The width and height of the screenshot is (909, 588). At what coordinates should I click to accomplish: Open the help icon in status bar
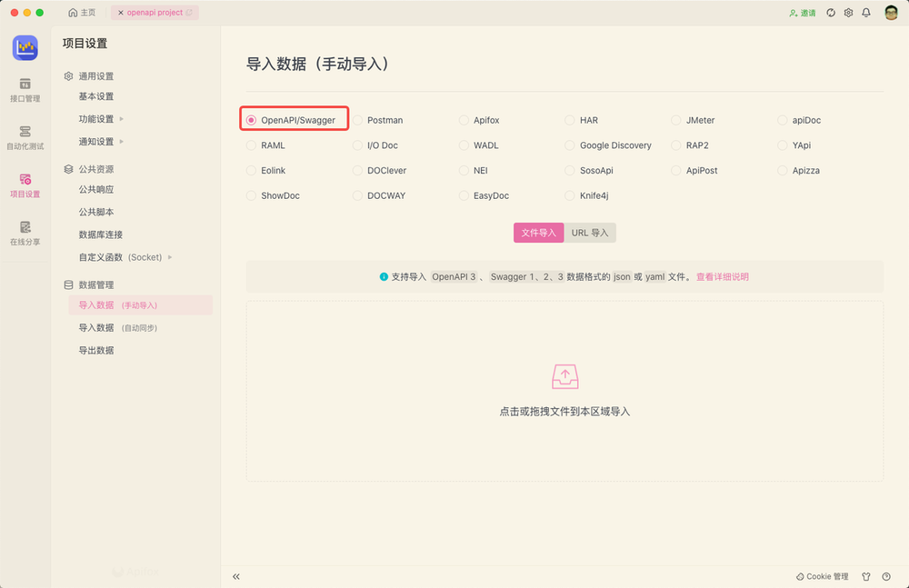885,576
